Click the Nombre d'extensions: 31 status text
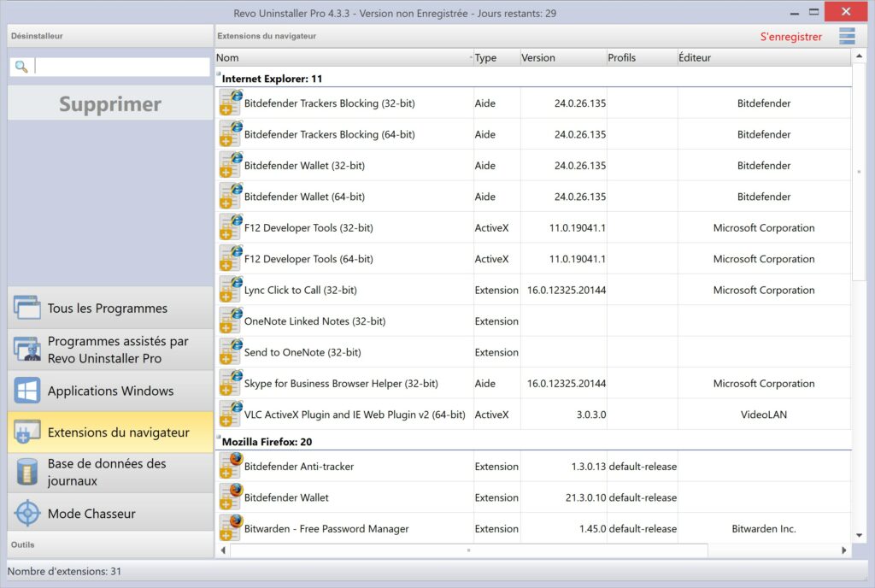This screenshot has width=875, height=588. (64, 571)
